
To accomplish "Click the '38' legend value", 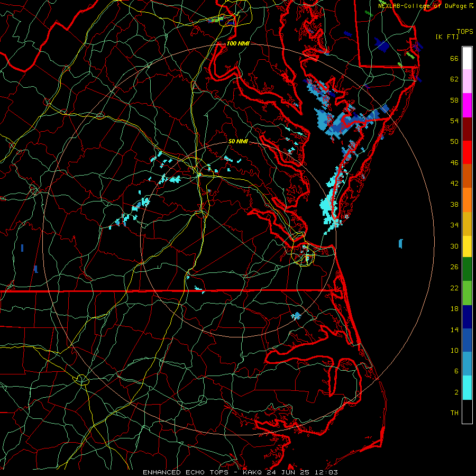I will 454,204.
